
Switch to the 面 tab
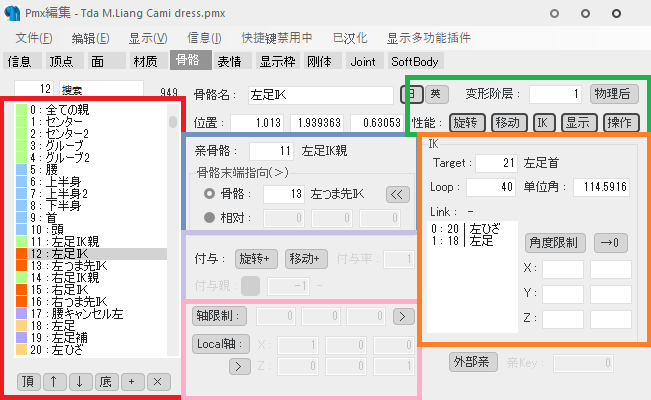coord(107,61)
